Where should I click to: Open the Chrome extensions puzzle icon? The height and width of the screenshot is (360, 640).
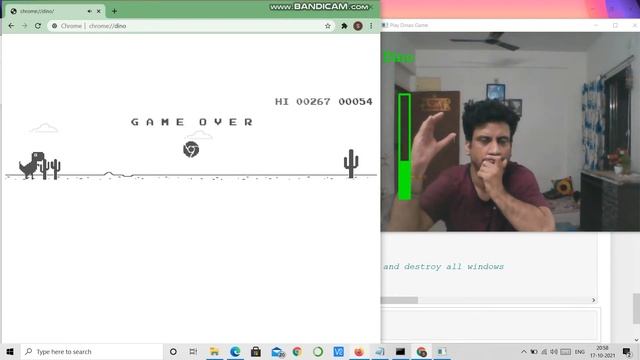tap(344, 26)
